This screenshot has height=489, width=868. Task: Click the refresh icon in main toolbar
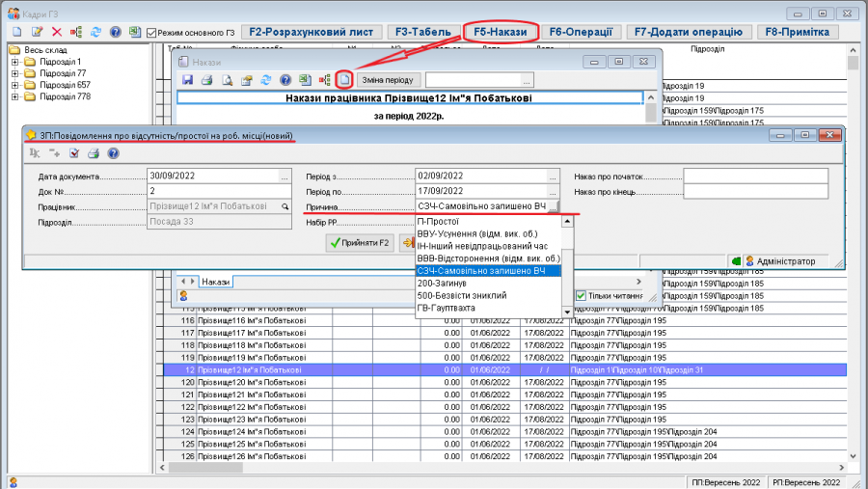point(95,32)
